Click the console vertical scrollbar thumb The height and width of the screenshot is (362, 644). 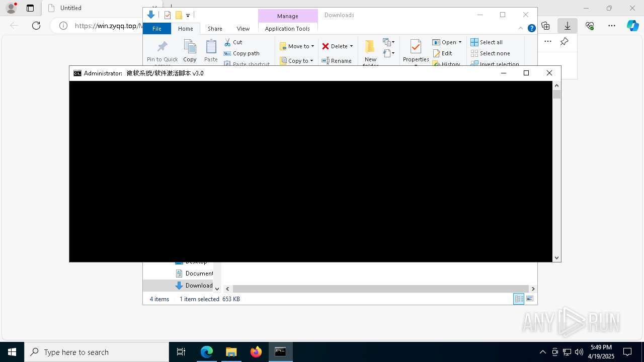click(556, 95)
